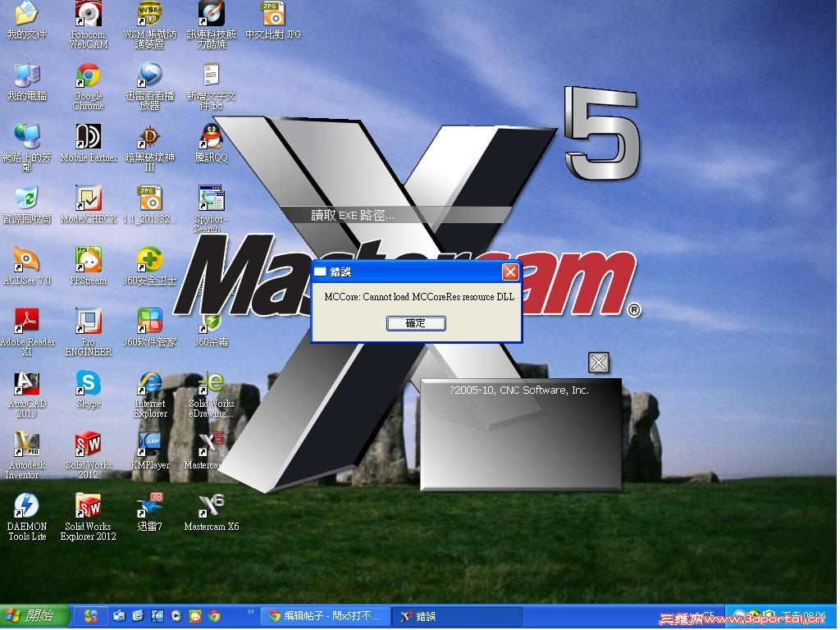
Task: Close the Mastercam splash with the X box
Action: [598, 363]
